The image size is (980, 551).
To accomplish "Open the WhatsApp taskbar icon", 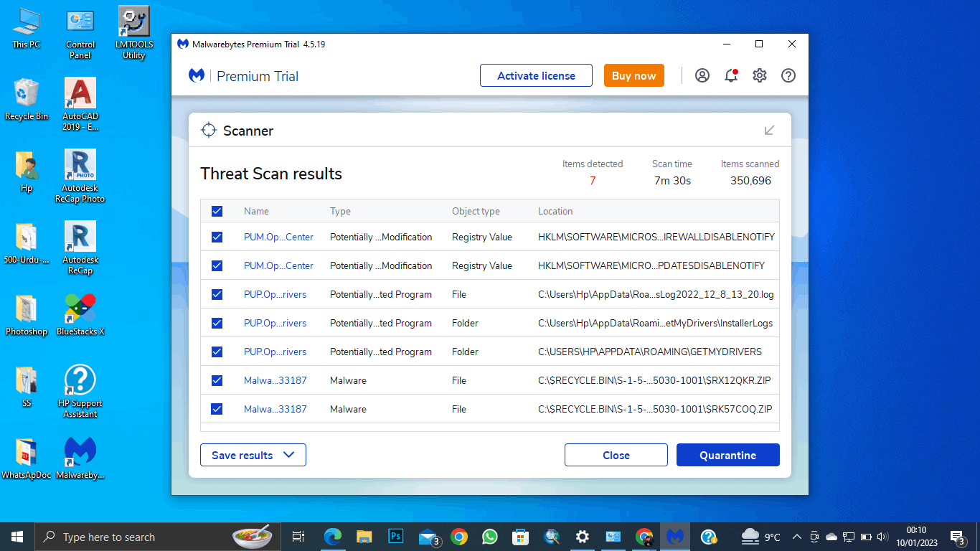I will click(x=490, y=537).
